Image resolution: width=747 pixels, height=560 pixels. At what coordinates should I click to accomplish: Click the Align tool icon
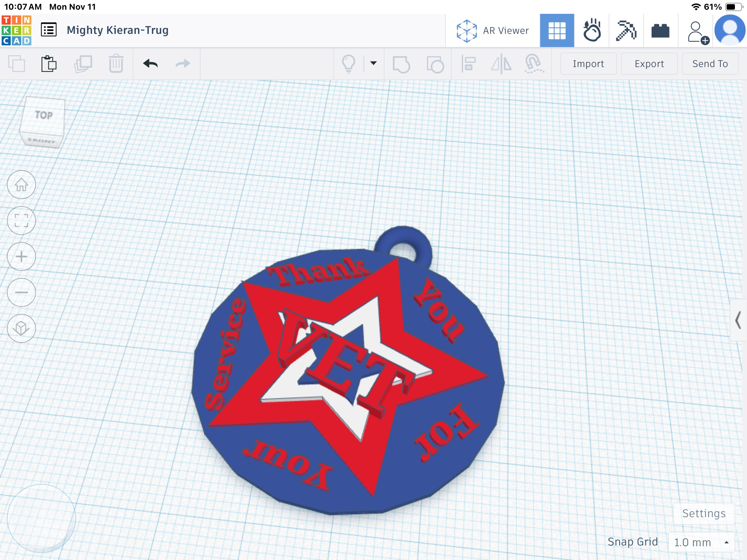[468, 64]
